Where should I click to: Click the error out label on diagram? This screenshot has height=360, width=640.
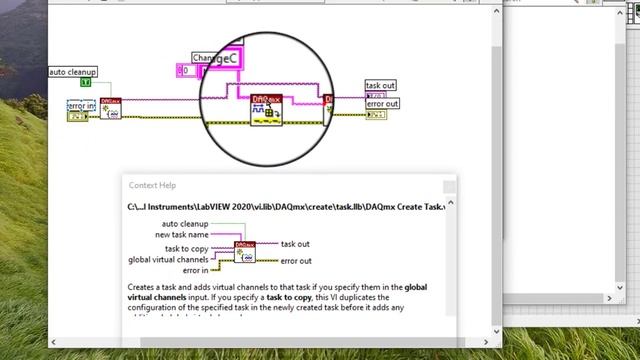click(x=382, y=104)
